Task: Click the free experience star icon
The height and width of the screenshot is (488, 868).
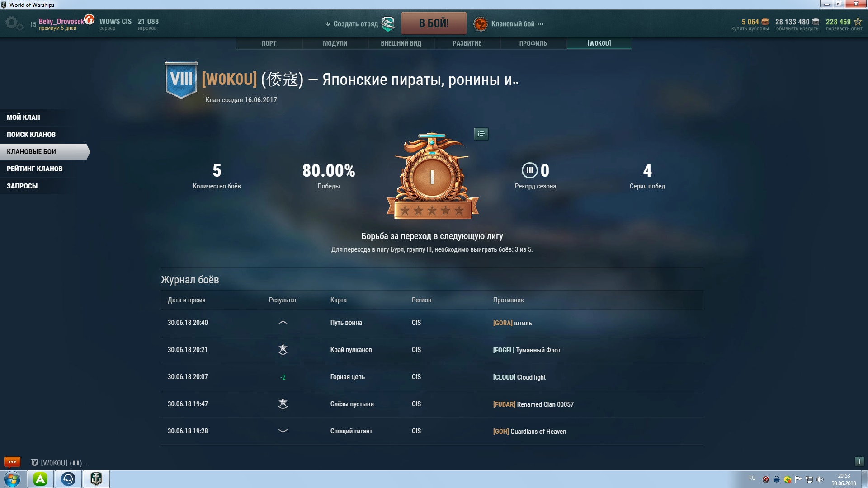Action: coord(858,22)
